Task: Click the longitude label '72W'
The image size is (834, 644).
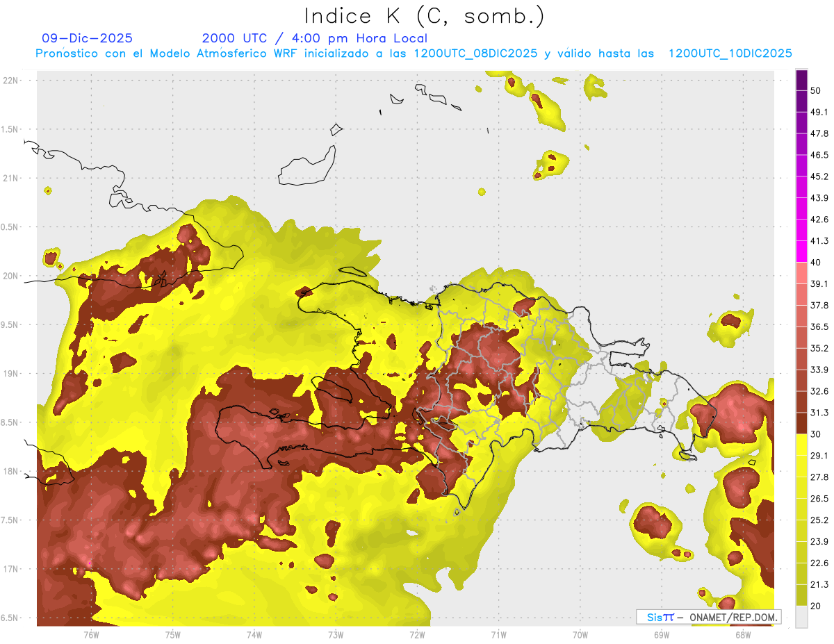Action: click(x=417, y=635)
